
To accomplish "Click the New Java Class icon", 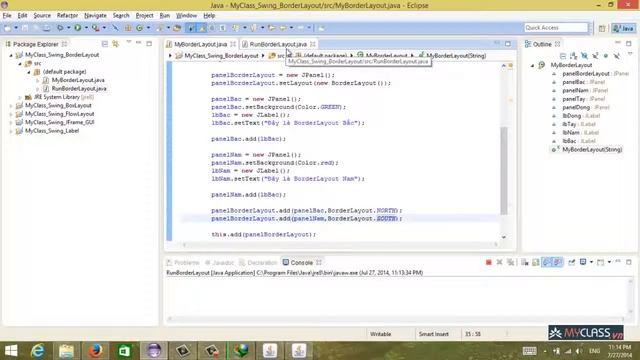I will tap(140, 28).
